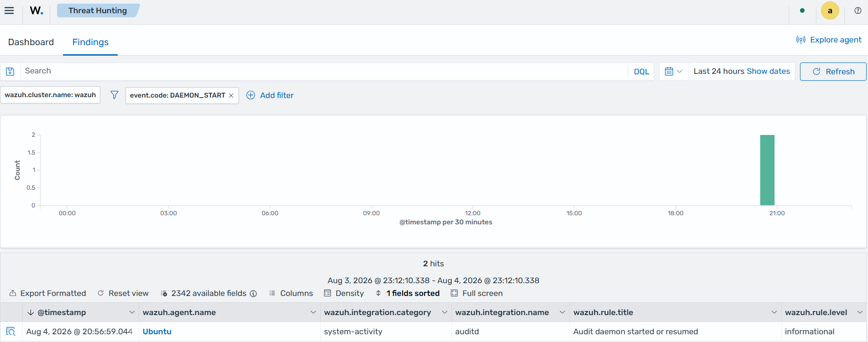Click Show dates link
The height and width of the screenshot is (342, 868).
(x=768, y=71)
